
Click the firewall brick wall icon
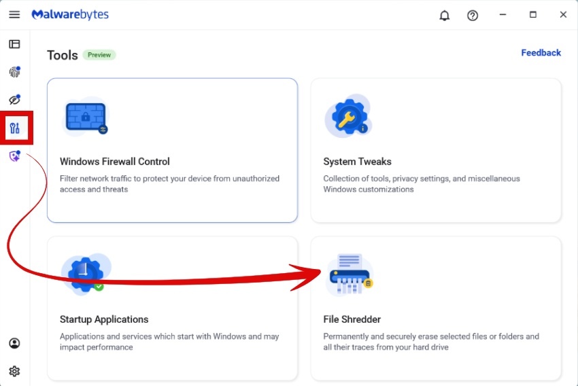[86, 117]
